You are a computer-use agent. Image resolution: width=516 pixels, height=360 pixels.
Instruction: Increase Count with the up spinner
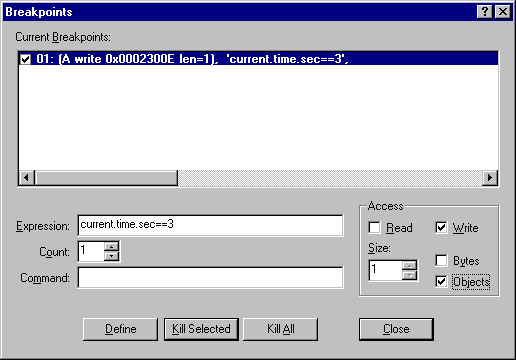pyautogui.click(x=111, y=246)
